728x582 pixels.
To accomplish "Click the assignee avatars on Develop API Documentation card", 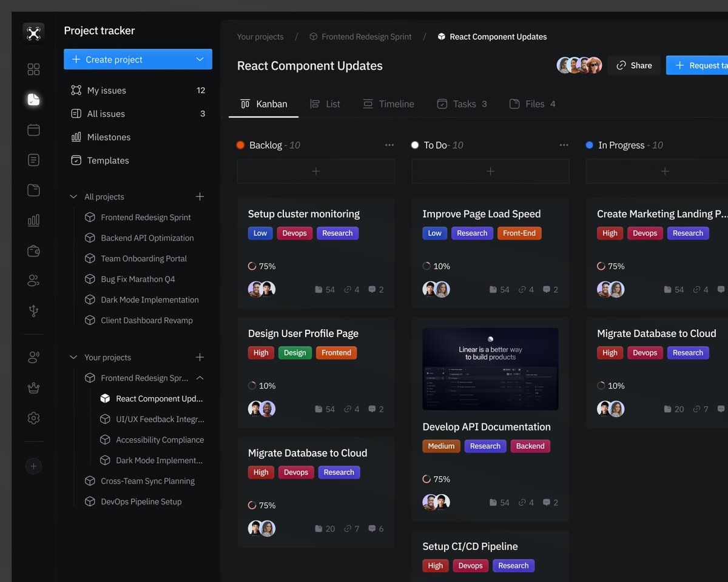I will [436, 502].
